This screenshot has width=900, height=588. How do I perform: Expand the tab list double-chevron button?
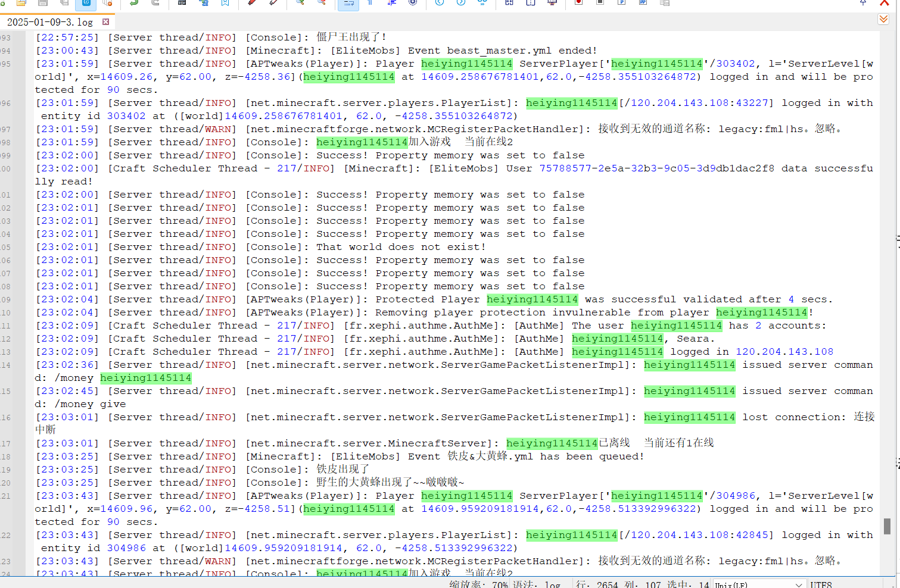point(883,19)
